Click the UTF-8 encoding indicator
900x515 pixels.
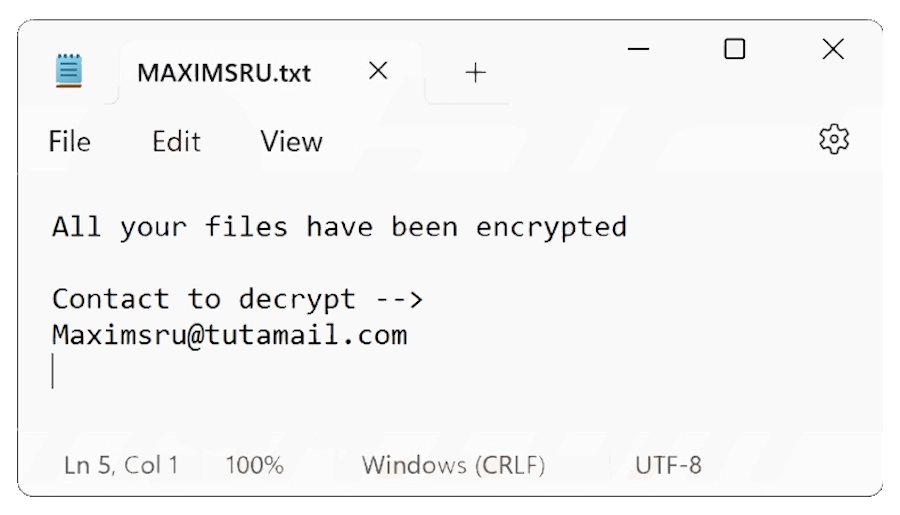tap(668, 465)
